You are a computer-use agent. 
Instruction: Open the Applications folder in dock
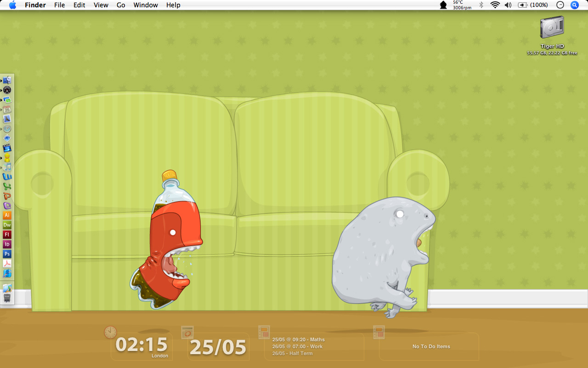pos(7,288)
